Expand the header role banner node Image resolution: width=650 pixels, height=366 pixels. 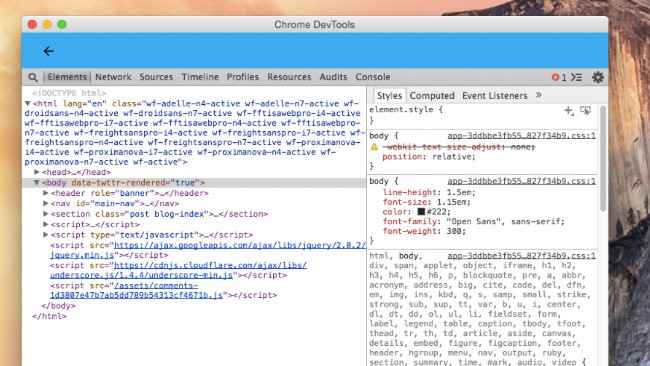46,193
